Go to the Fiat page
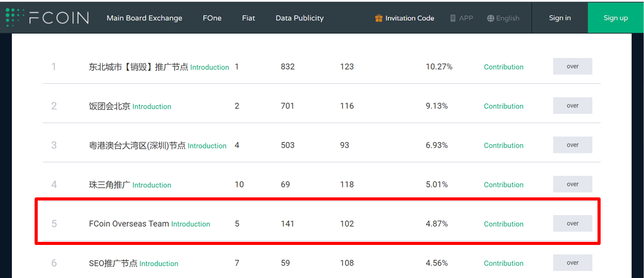 tap(248, 18)
